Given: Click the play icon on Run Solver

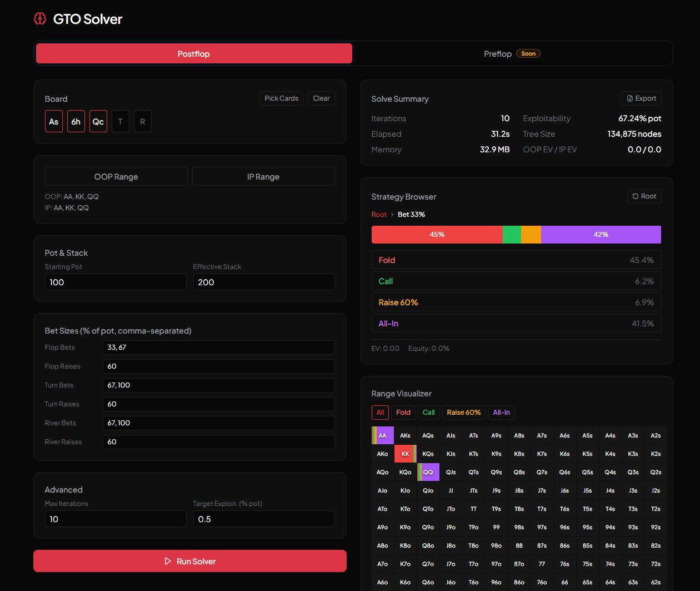Looking at the screenshot, I should coord(167,561).
